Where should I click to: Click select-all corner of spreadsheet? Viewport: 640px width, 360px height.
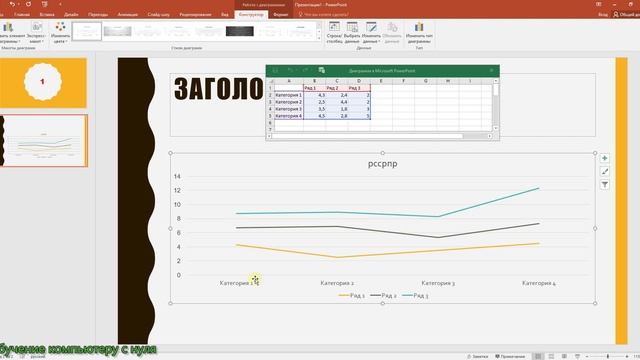[x=270, y=81]
